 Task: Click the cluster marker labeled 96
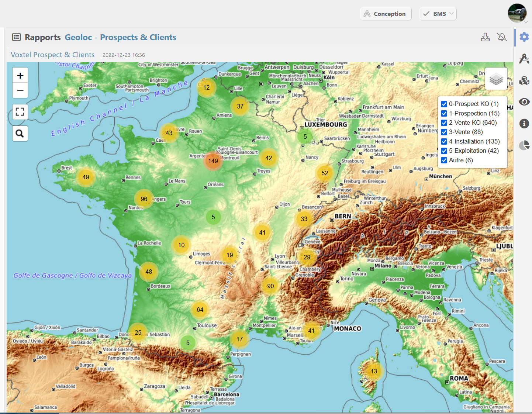pos(144,199)
